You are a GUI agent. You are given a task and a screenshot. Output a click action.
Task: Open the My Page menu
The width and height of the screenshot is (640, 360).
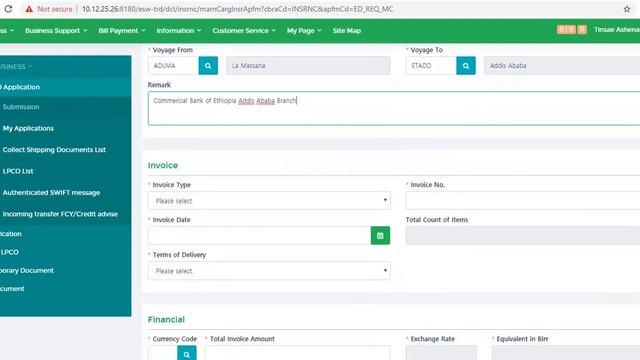coord(304,31)
